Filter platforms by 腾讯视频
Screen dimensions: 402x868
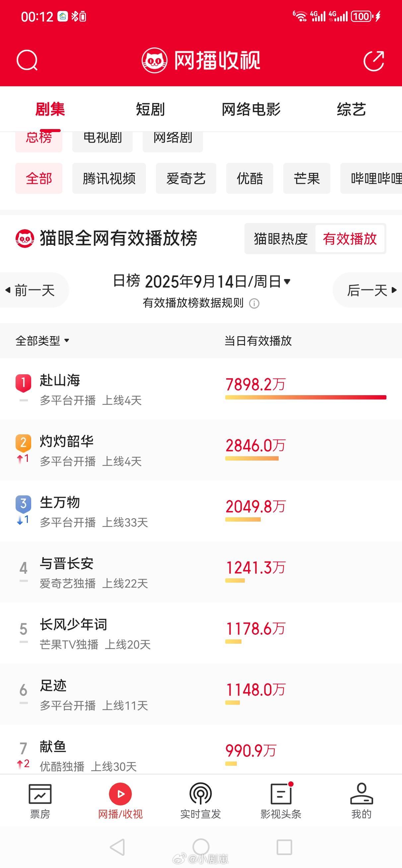click(x=109, y=178)
